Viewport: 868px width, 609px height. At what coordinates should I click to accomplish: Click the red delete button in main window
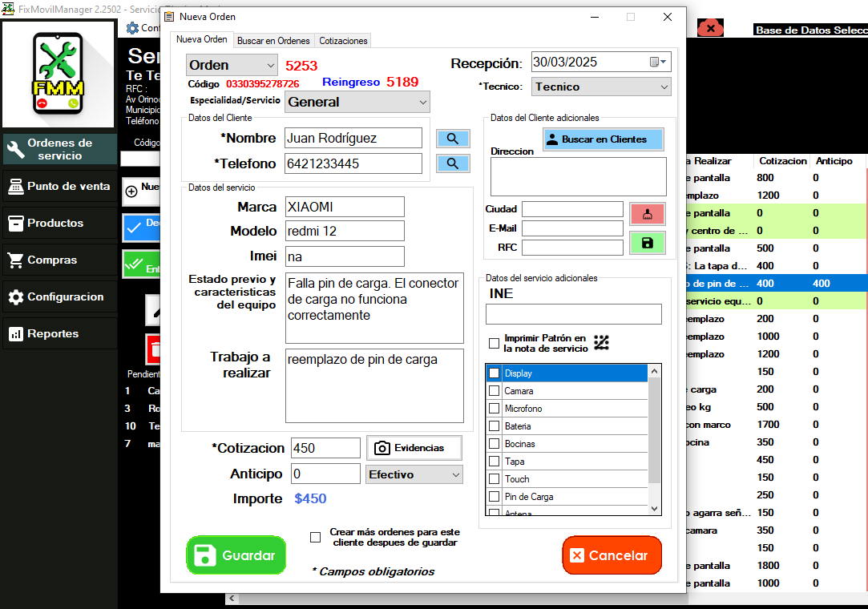pyautogui.click(x=153, y=349)
